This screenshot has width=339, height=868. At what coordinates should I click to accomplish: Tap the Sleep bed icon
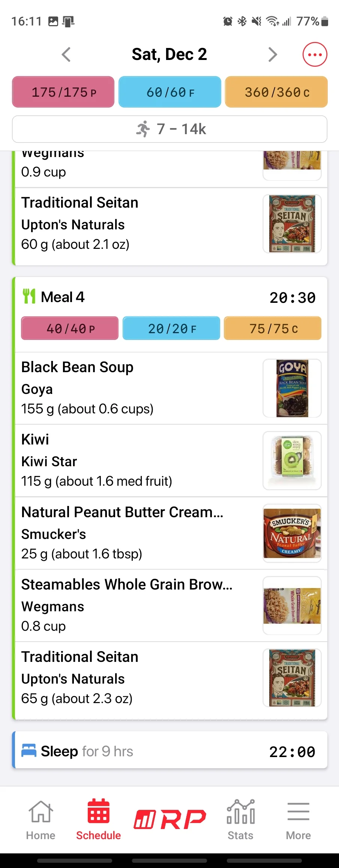(x=29, y=750)
